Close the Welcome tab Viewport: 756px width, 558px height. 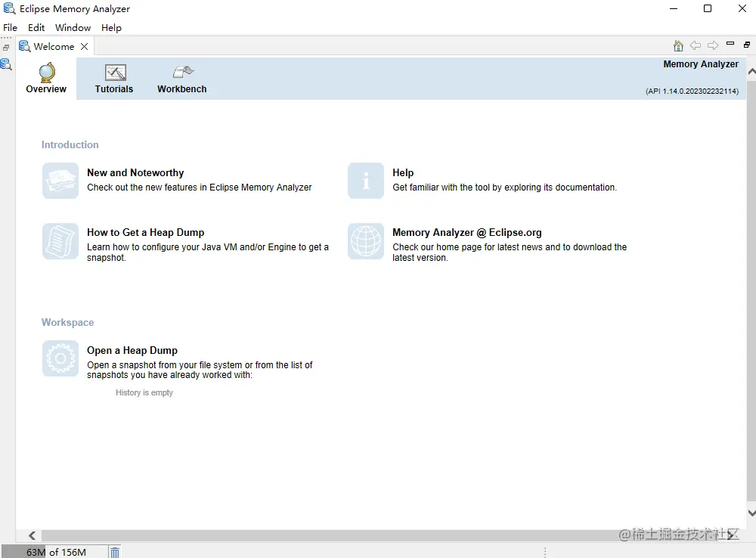pyautogui.click(x=85, y=46)
